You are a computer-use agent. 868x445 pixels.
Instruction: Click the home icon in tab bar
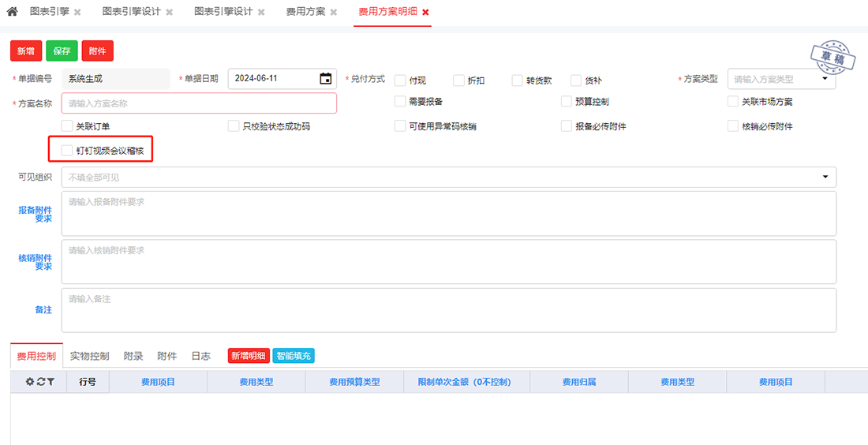[12, 13]
